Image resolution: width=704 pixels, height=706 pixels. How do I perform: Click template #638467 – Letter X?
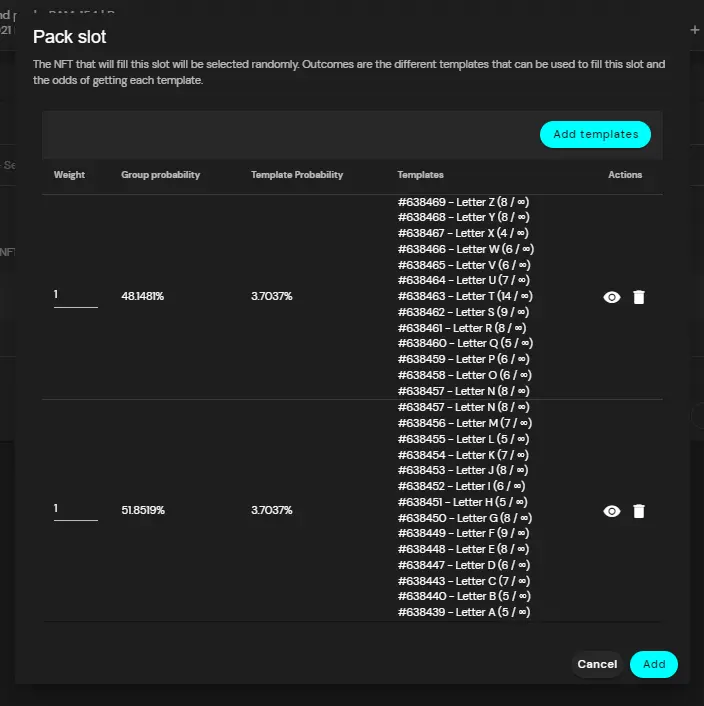[x=463, y=233]
